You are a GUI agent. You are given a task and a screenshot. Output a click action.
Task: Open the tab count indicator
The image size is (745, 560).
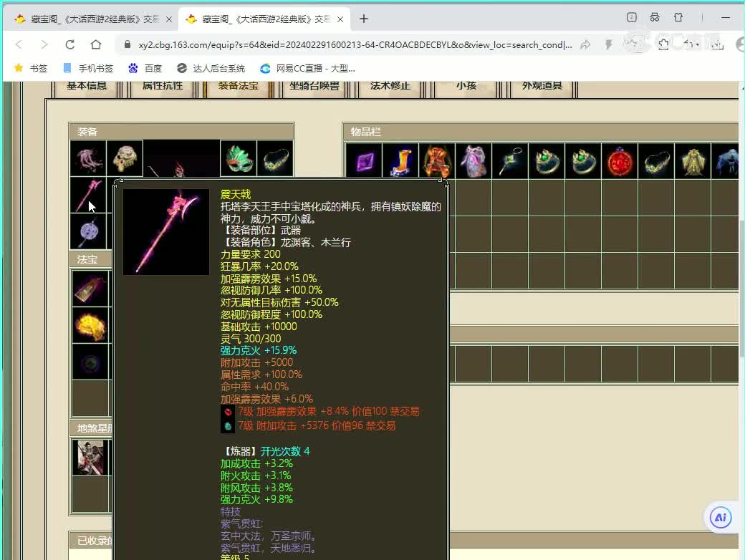(631, 18)
